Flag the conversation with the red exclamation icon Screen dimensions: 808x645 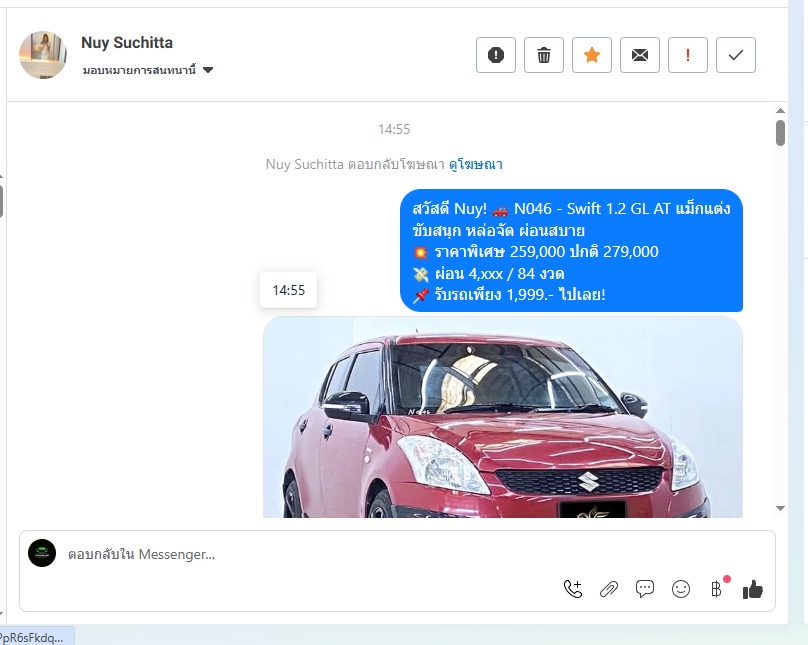pos(687,55)
